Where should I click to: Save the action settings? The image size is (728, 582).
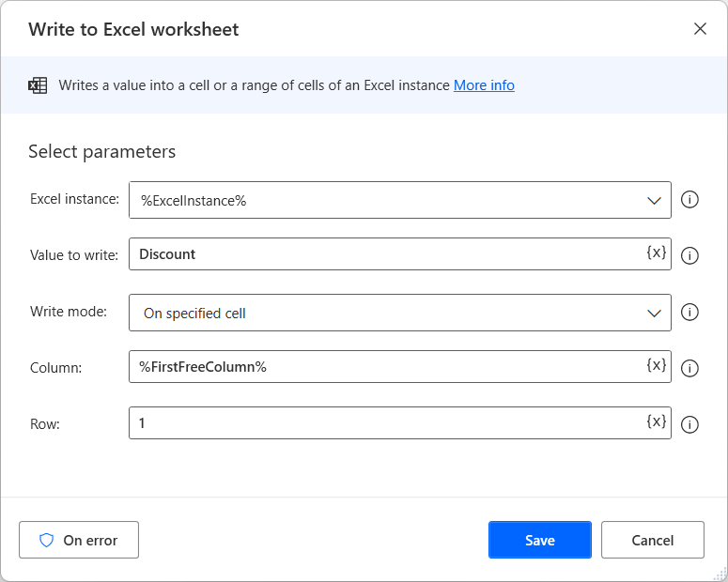coord(539,540)
